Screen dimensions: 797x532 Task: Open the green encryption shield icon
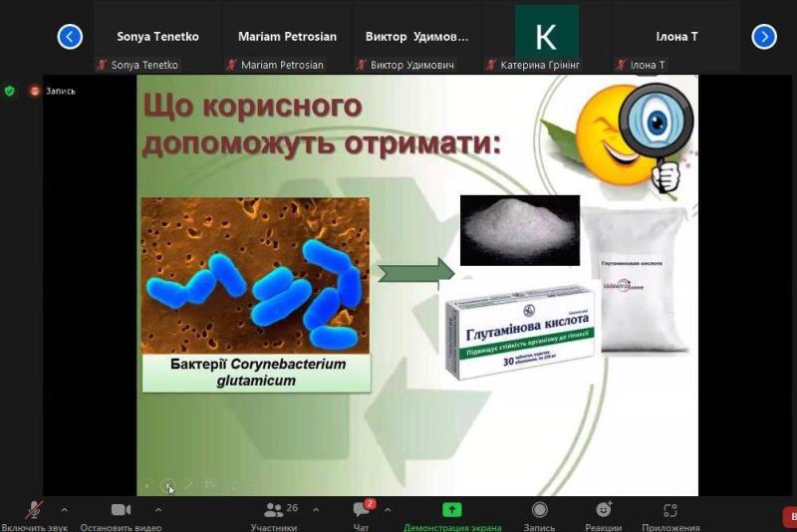9,91
